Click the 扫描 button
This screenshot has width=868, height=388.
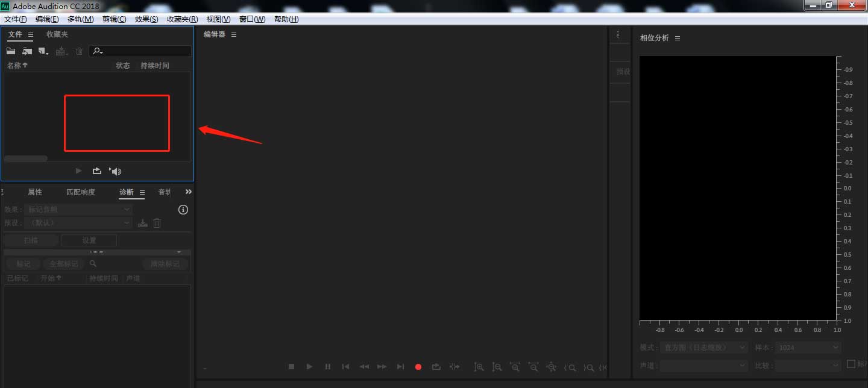(31, 240)
